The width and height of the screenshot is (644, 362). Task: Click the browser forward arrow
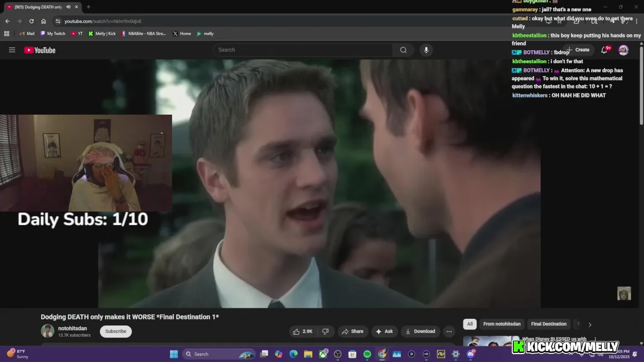click(x=19, y=21)
